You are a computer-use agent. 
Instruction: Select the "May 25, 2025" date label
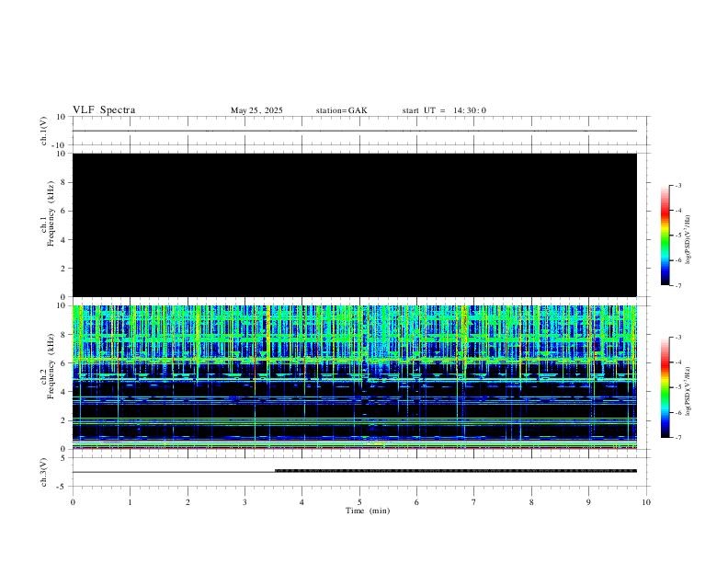(x=256, y=110)
